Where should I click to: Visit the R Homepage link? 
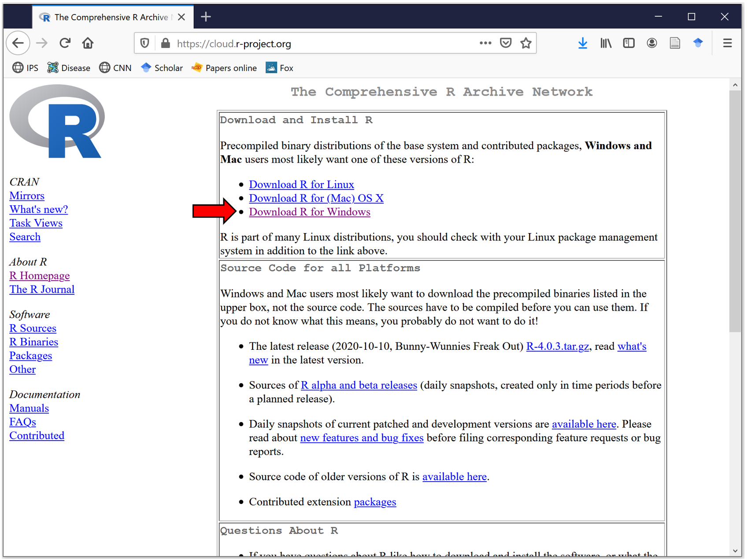(x=40, y=276)
